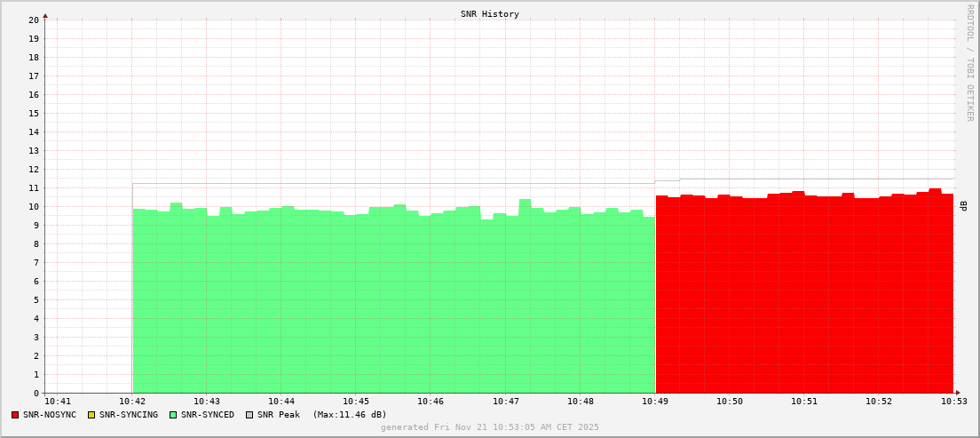Click the 10:49 time axis label
The height and width of the screenshot is (438, 980).
pos(655,402)
